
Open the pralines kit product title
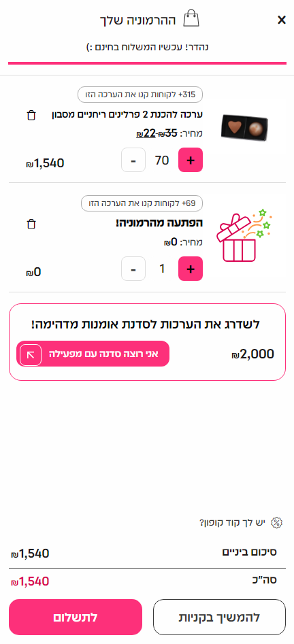point(127,115)
